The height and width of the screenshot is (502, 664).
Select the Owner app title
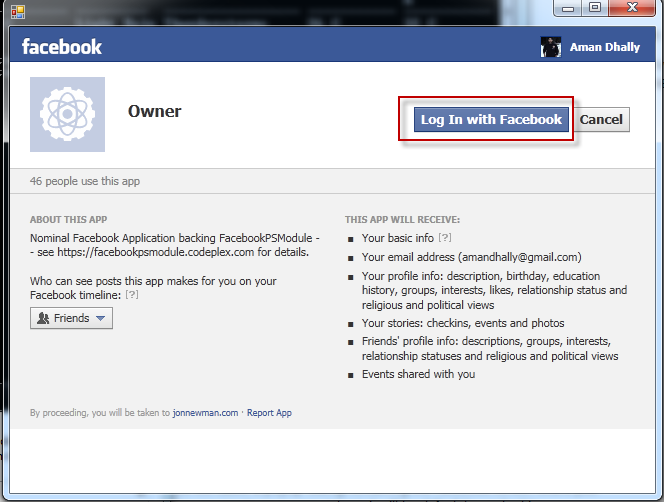point(154,111)
